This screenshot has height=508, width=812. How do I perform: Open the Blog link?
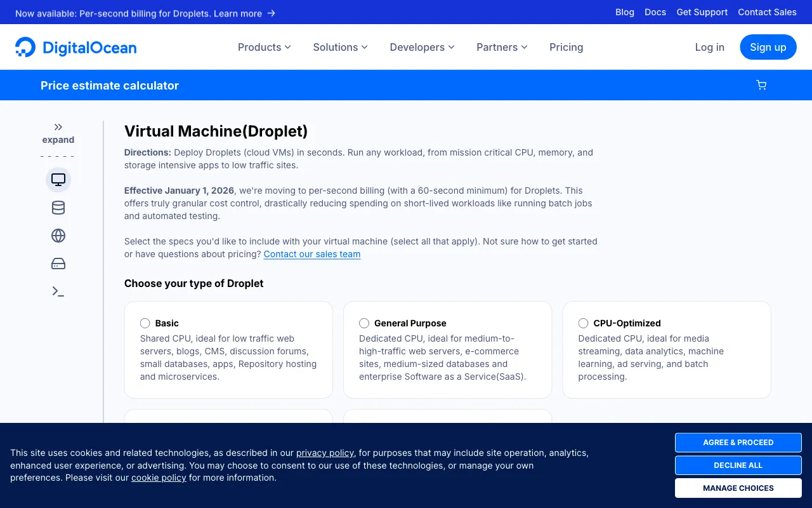tap(625, 12)
